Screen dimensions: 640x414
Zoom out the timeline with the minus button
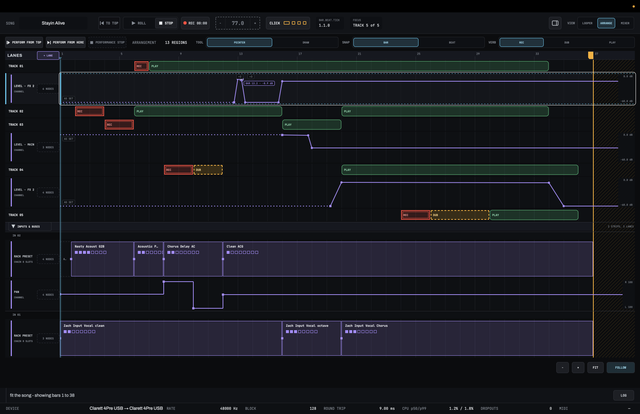coord(562,367)
